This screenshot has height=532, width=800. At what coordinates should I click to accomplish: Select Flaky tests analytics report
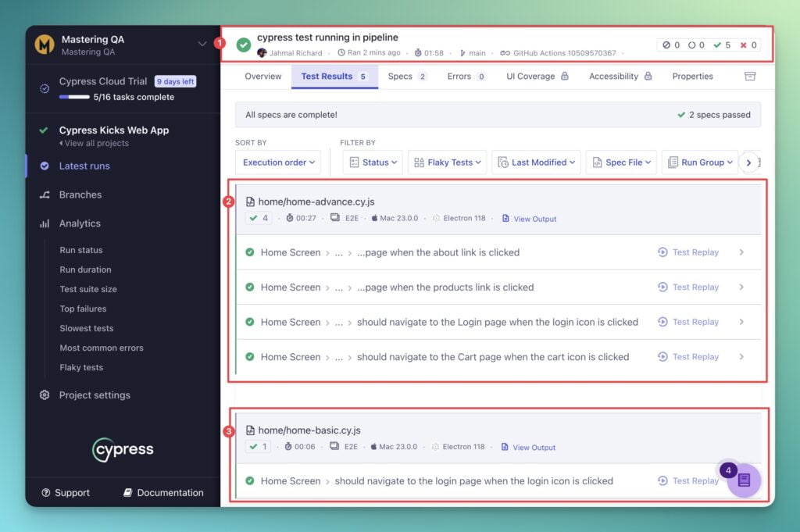pos(81,367)
